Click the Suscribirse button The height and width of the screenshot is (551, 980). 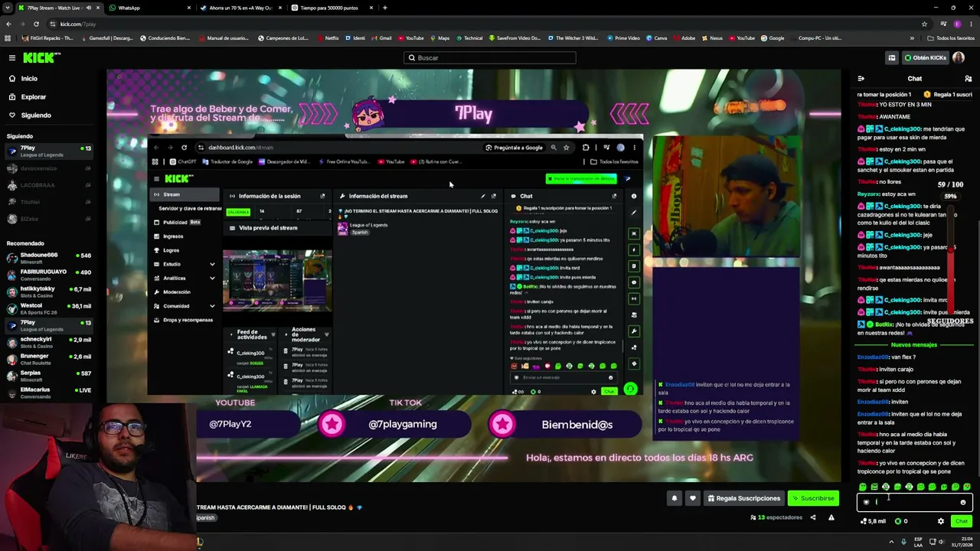pos(813,498)
